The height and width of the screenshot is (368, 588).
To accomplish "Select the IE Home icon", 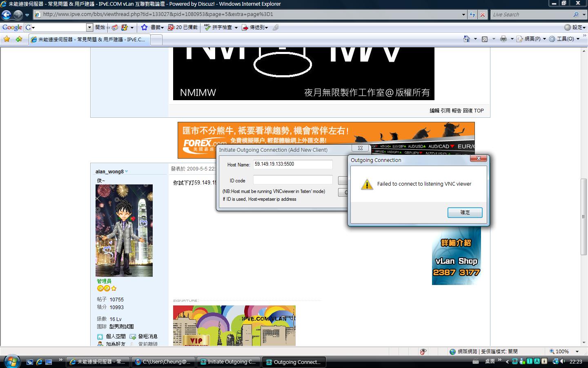I will pos(466,39).
